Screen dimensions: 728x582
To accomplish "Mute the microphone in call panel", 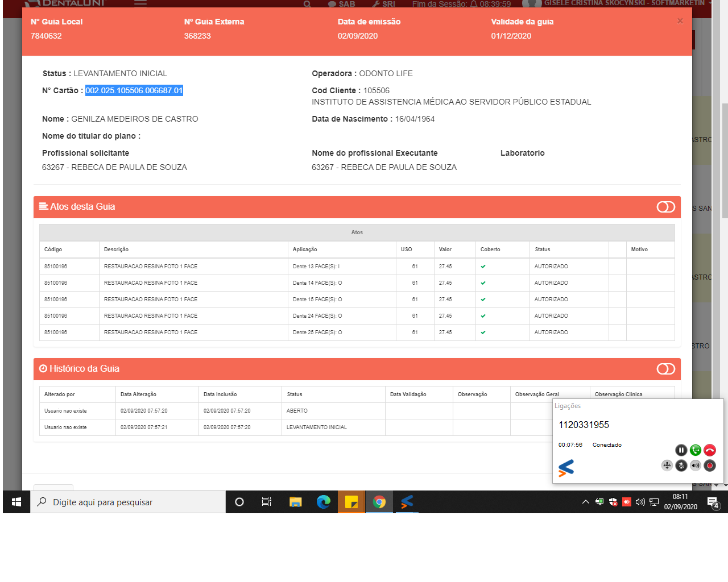I will pyautogui.click(x=681, y=465).
